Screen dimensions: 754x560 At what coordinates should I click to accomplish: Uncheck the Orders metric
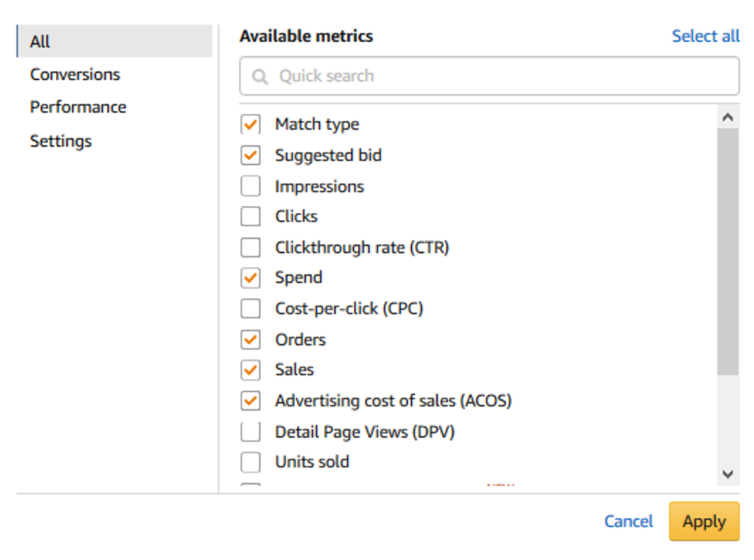pyautogui.click(x=250, y=339)
